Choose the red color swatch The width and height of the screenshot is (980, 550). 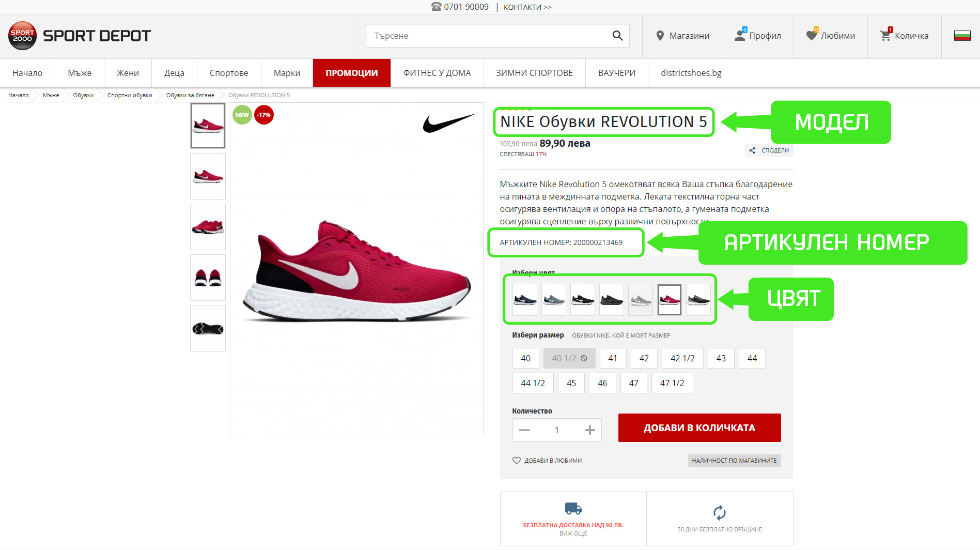click(670, 299)
